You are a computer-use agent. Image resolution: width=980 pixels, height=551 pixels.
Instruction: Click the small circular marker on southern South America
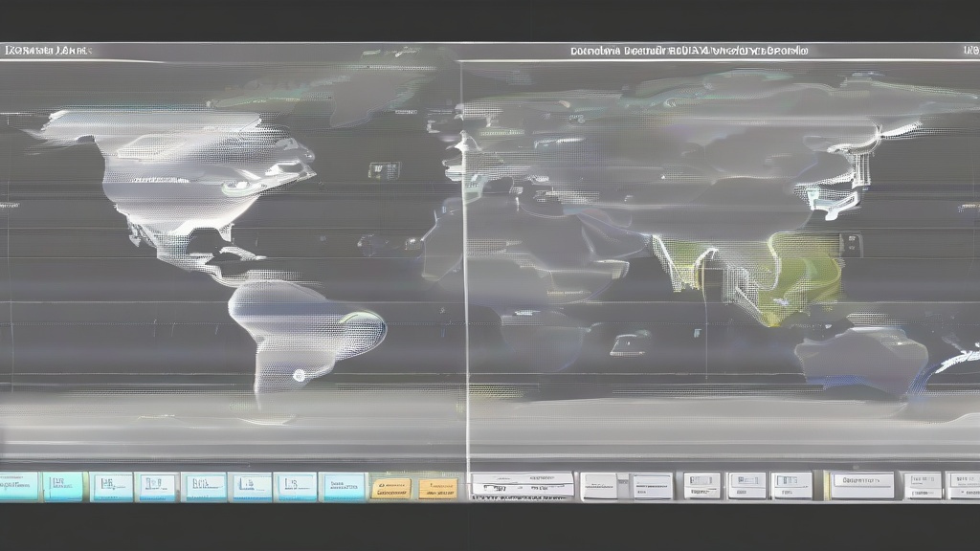(x=300, y=375)
